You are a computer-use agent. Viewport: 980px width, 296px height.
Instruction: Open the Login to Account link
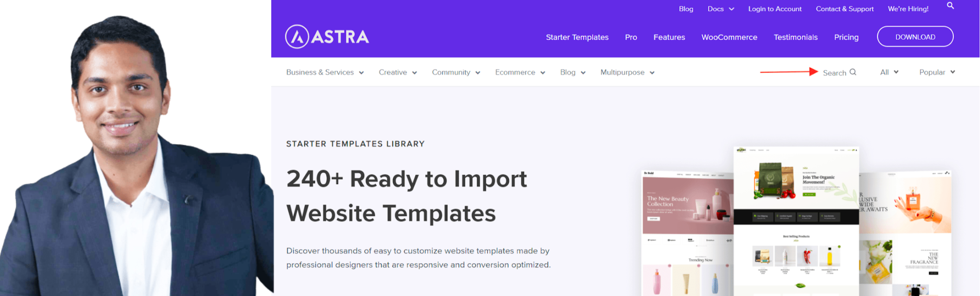click(x=775, y=9)
